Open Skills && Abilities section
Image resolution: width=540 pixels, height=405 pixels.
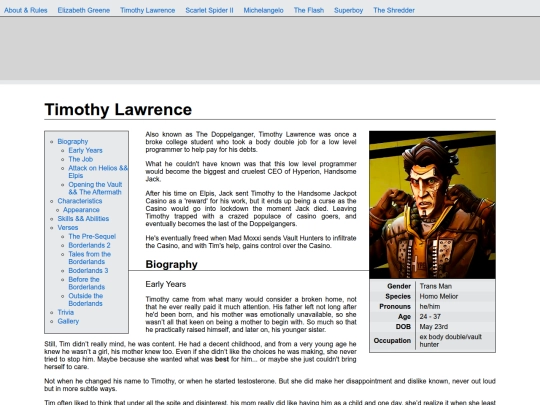[83, 219]
